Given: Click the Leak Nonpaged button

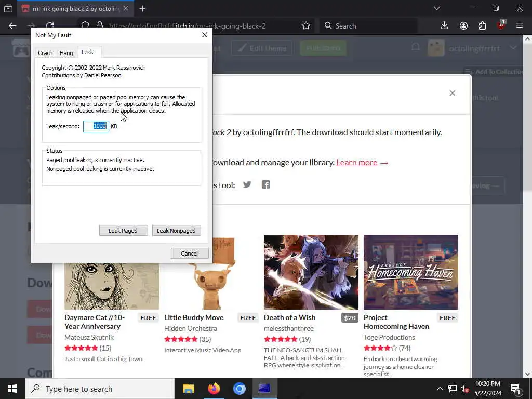Looking at the screenshot, I should [x=176, y=230].
